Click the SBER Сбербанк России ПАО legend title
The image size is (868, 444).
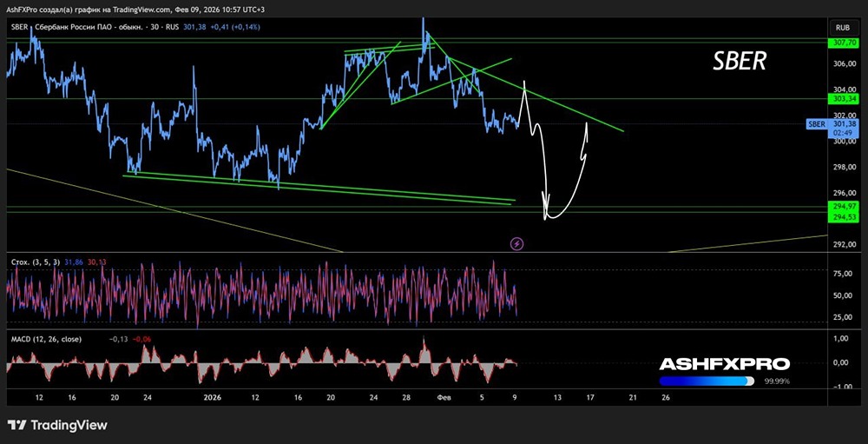click(x=94, y=27)
